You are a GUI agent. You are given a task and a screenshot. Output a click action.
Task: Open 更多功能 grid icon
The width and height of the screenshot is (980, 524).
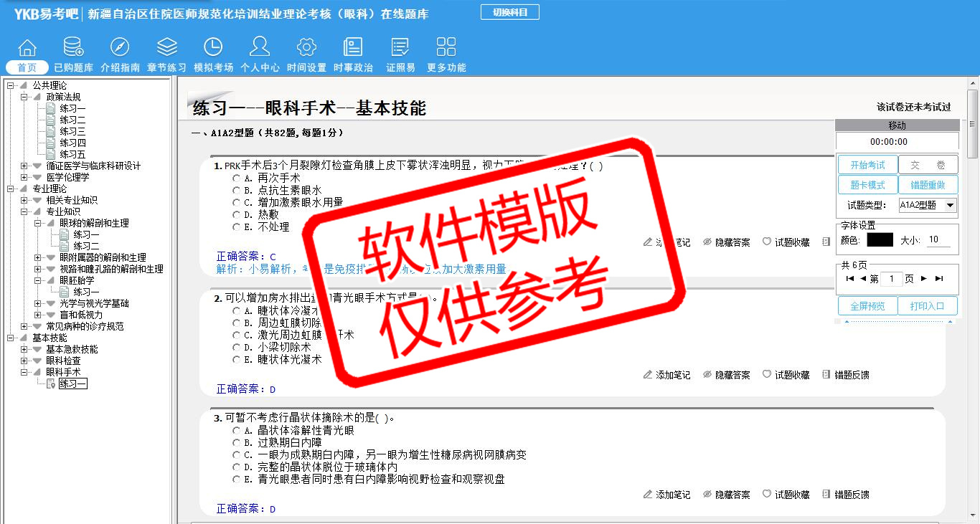(446, 47)
